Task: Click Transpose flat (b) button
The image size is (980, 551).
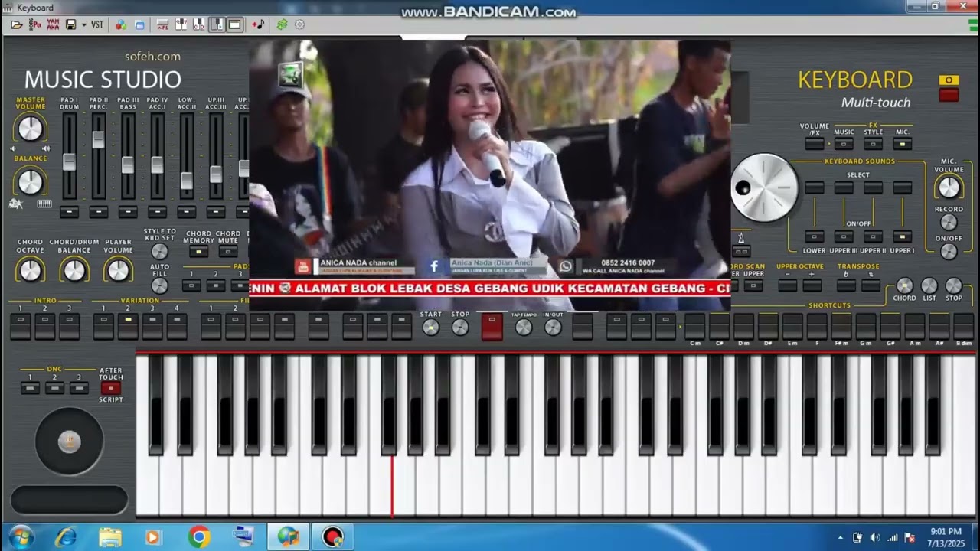Action: pyautogui.click(x=845, y=285)
